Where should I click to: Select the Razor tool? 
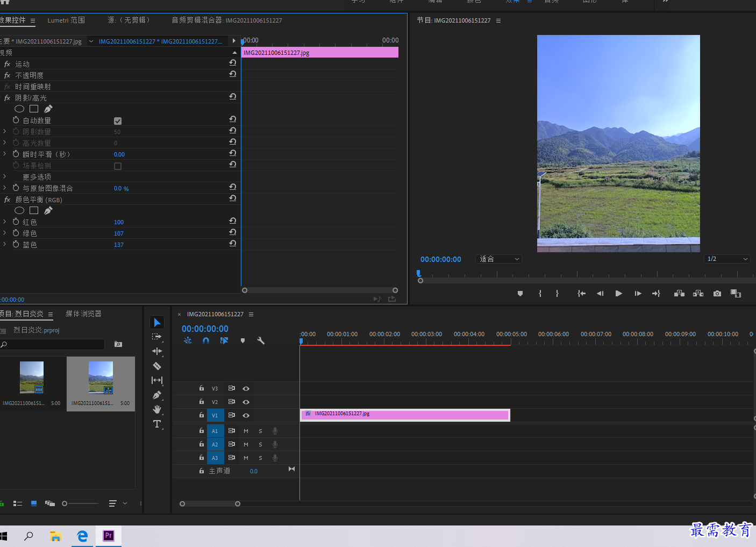pos(157,366)
